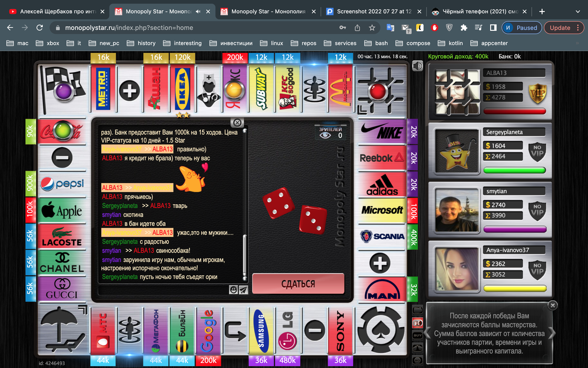The width and height of the screenshot is (588, 368).
Task: Open a new browser tab
Action: click(542, 11)
